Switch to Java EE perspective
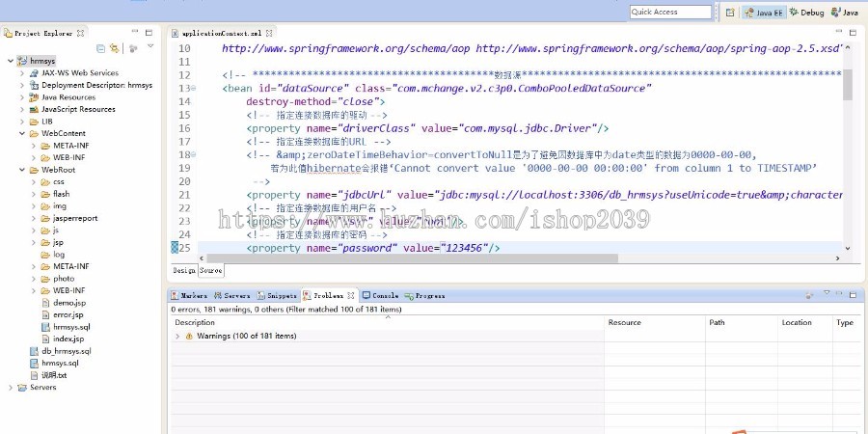 (x=764, y=13)
